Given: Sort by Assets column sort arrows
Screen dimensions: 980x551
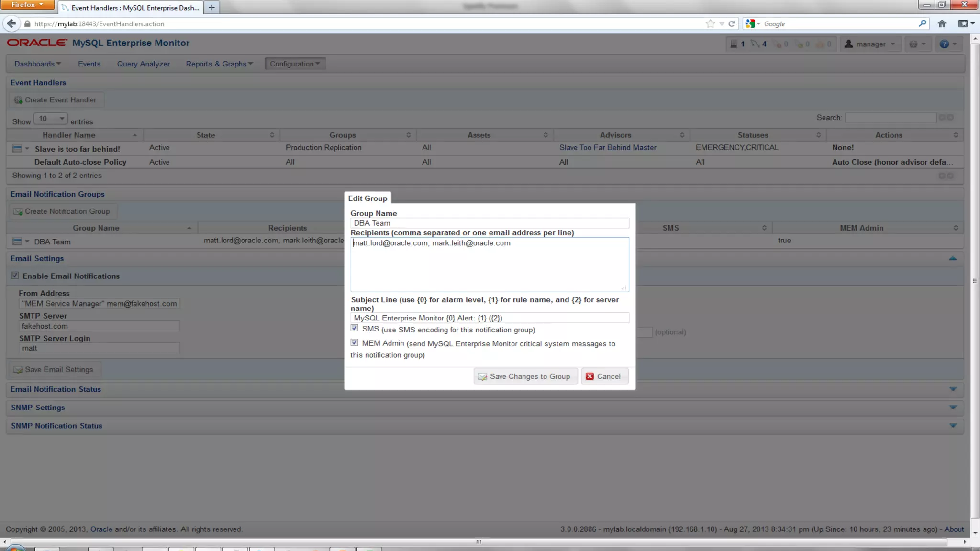Looking at the screenshot, I should click(x=546, y=135).
